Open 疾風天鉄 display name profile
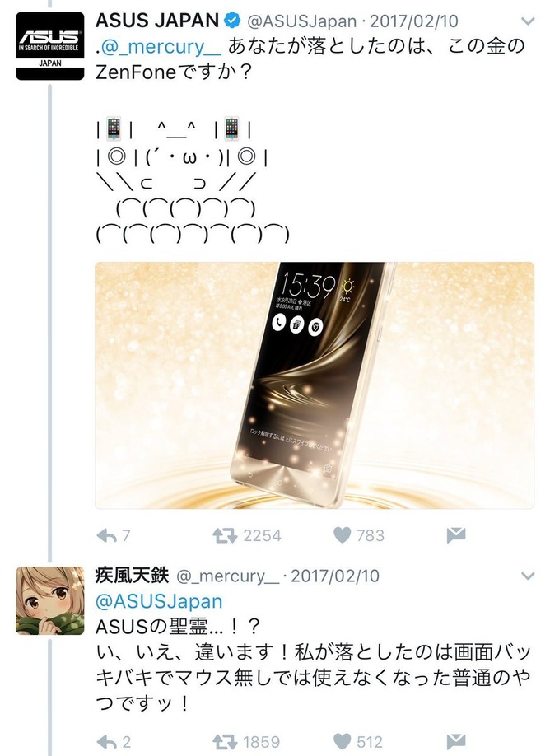This screenshot has width=550, height=756. click(x=132, y=576)
